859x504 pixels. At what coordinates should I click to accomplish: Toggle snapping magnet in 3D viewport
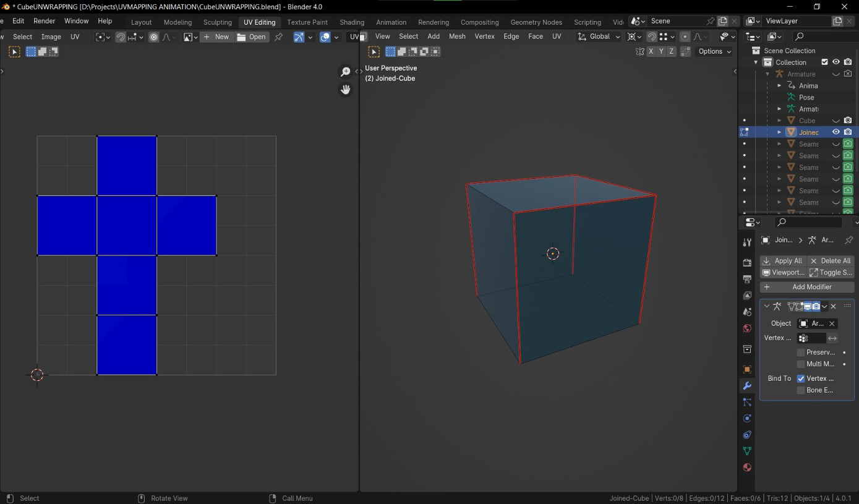652,36
